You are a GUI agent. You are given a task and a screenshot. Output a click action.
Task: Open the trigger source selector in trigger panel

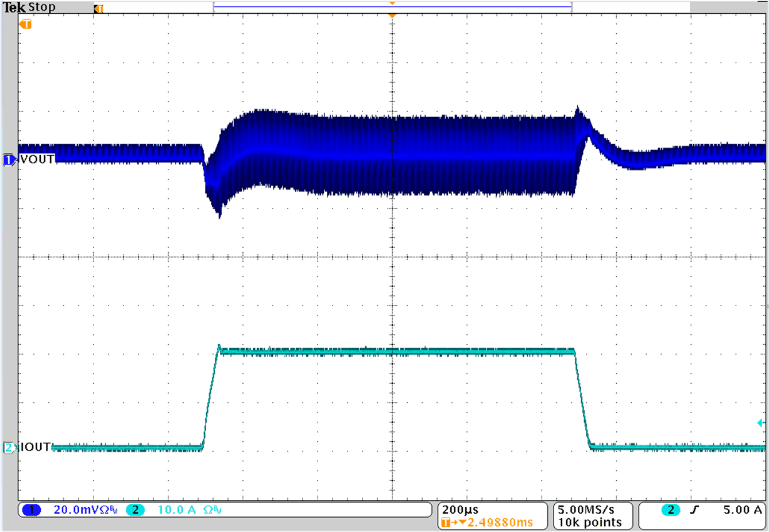670,508
